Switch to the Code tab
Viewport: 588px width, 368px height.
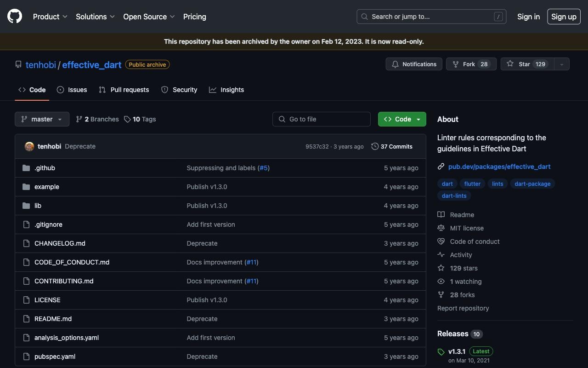pyautogui.click(x=32, y=90)
